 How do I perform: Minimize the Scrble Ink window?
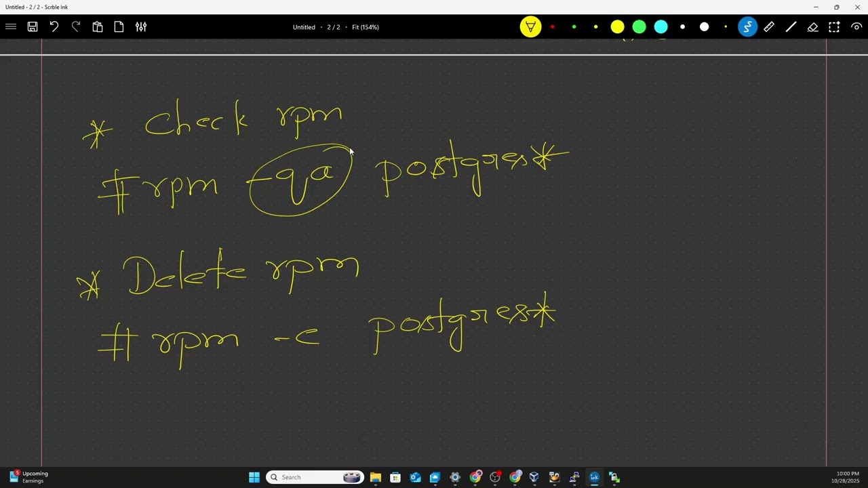[816, 7]
